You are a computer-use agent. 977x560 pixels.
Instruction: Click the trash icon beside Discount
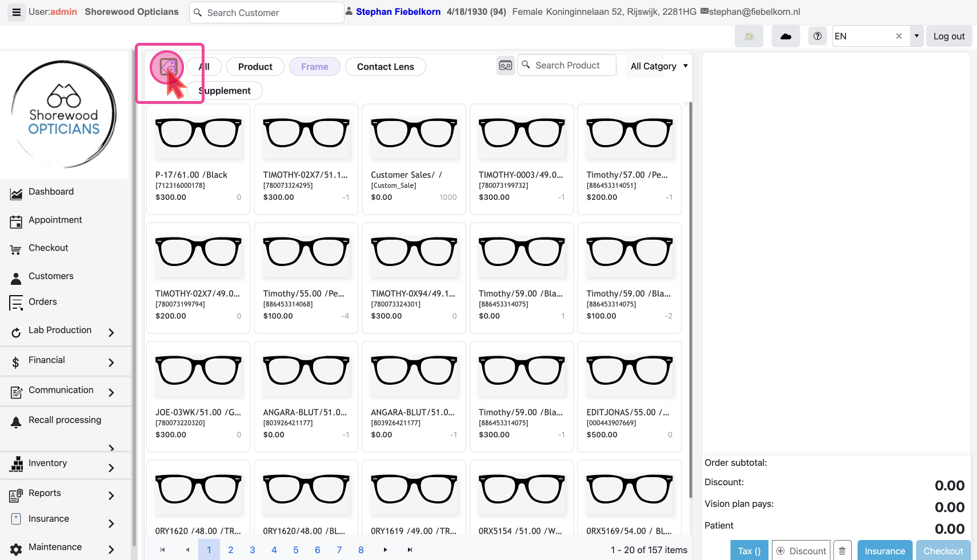[x=842, y=551]
